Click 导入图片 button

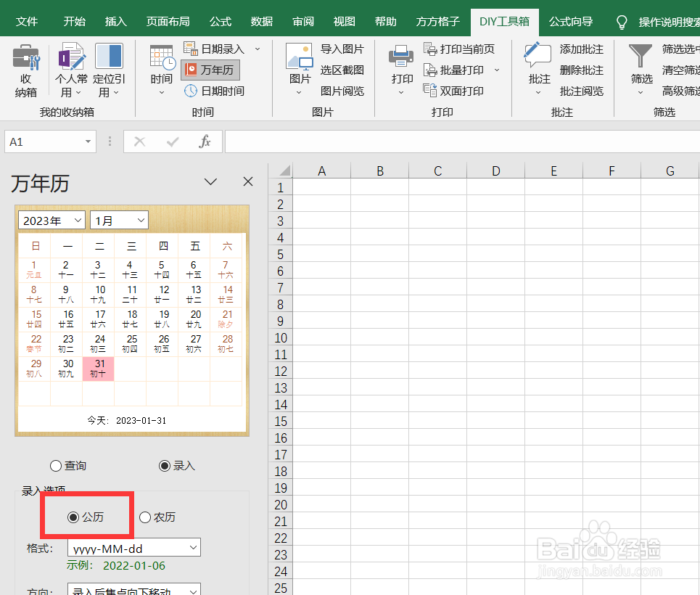(x=342, y=49)
